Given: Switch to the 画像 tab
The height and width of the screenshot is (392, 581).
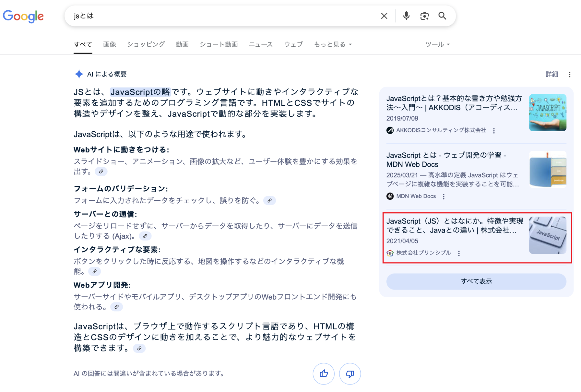Looking at the screenshot, I should pos(109,44).
